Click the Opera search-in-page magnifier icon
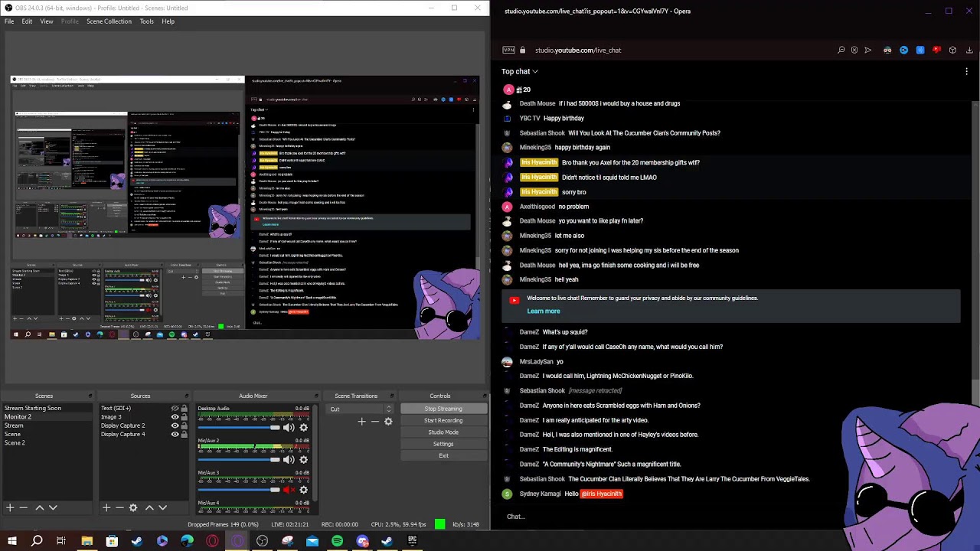Viewport: 980px width, 551px height. coord(841,50)
